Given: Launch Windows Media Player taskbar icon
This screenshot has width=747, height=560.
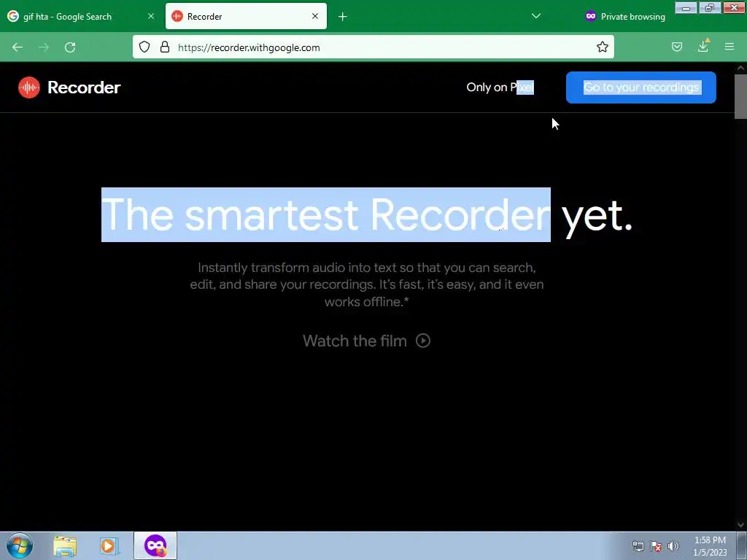Looking at the screenshot, I should point(109,546).
